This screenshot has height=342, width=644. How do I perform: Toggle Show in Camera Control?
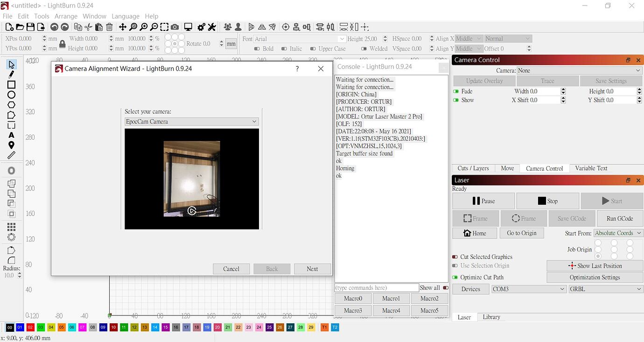(456, 100)
